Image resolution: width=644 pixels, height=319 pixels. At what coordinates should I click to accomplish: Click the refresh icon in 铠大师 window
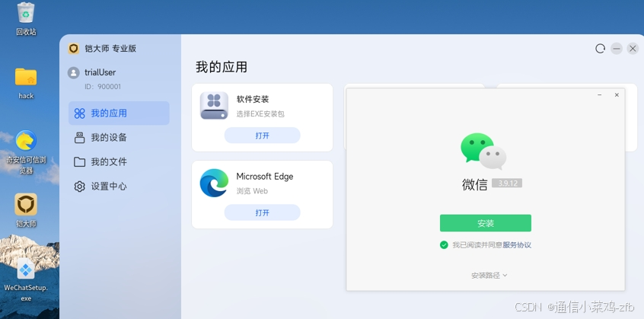pyautogui.click(x=600, y=49)
